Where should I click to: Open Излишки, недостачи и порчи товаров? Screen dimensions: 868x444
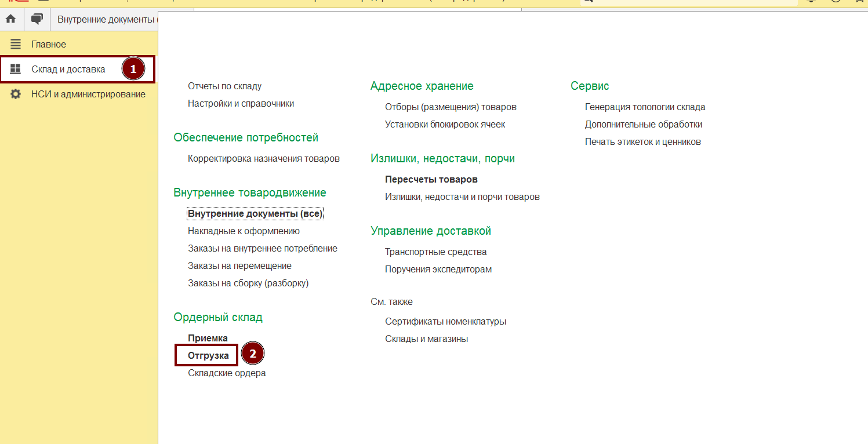(462, 197)
